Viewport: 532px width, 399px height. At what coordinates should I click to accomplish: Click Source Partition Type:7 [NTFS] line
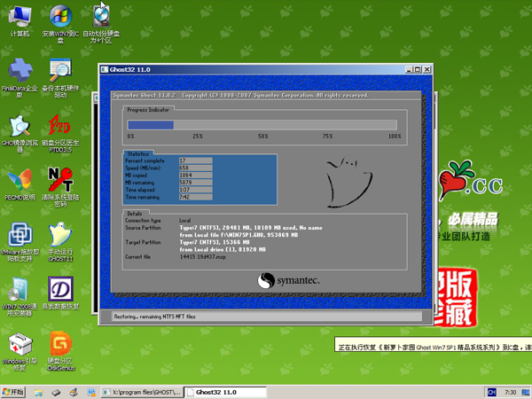pos(251,228)
